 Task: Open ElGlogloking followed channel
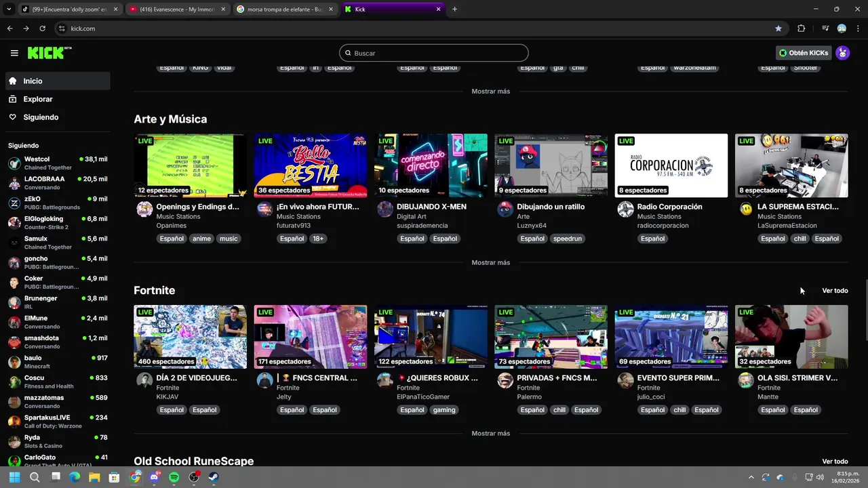58,223
